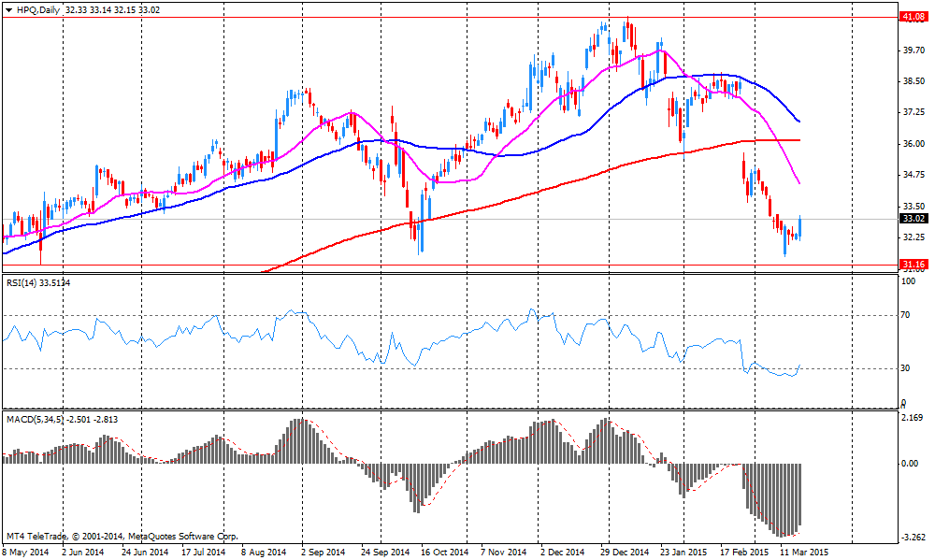935x560 pixels.
Task: Select the red 31.16 price label
Action: (x=912, y=266)
